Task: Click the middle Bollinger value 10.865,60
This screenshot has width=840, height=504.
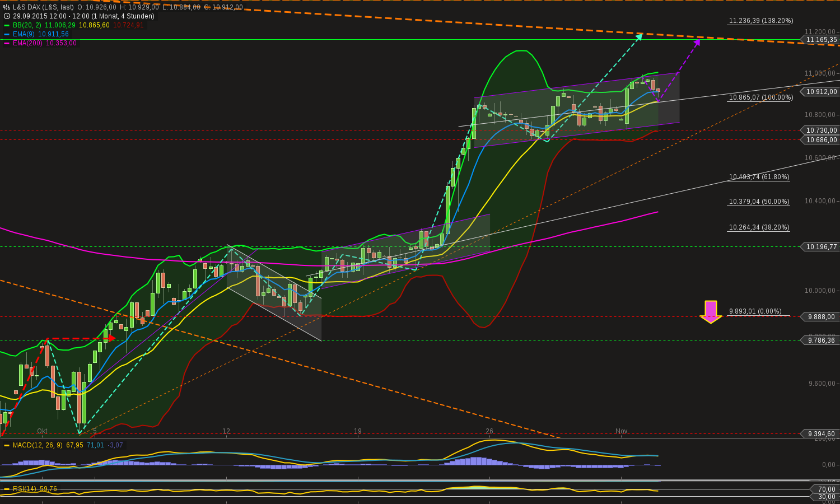Action: (95, 25)
